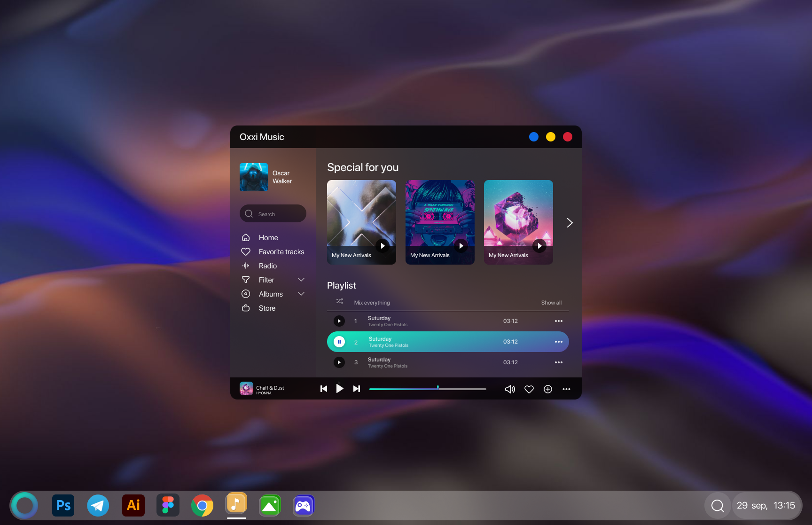The height and width of the screenshot is (525, 812).
Task: Click the shuffle Mix everything icon
Action: [339, 302]
